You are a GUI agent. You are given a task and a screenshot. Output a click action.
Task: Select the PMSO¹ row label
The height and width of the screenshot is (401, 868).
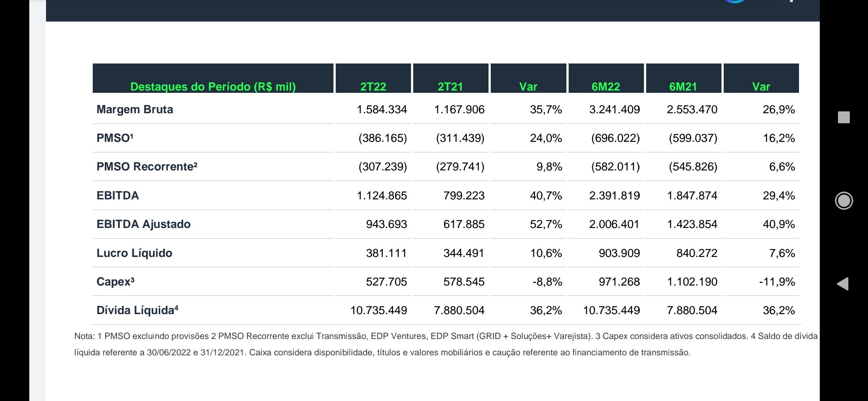(115, 138)
